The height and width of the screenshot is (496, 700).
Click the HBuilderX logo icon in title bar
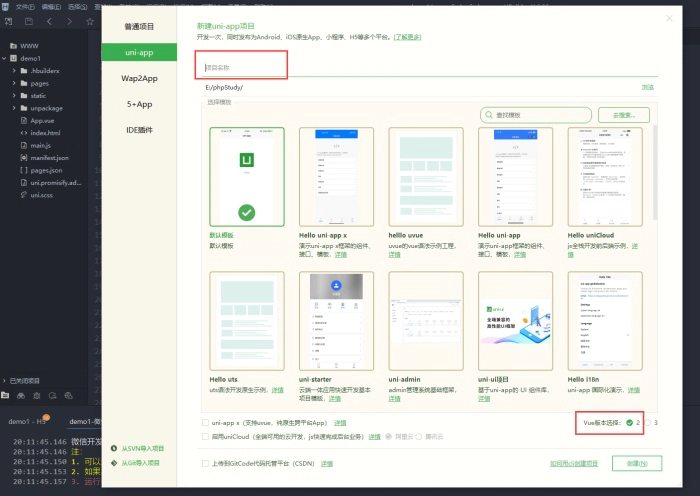pyautogui.click(x=5, y=7)
